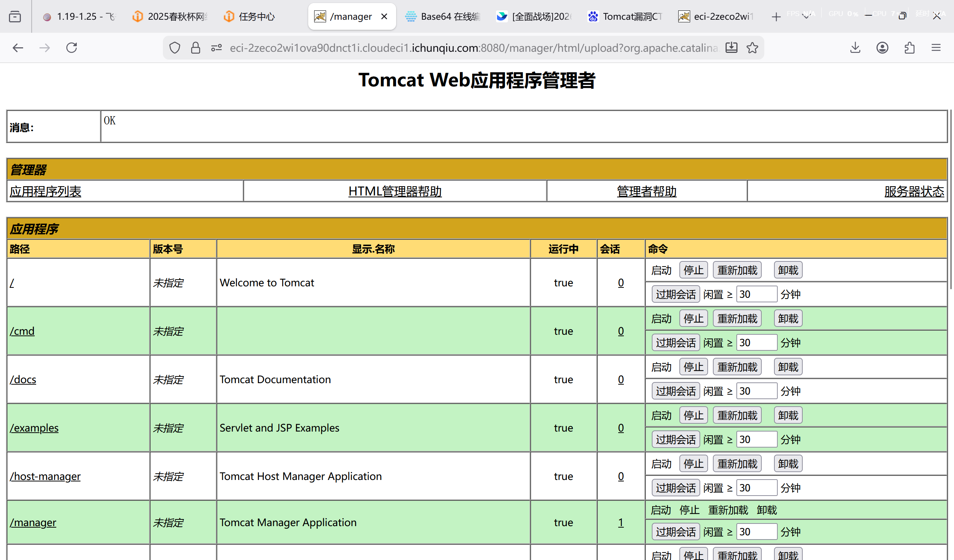Click the page vertical scrollbar
This screenshot has height=560, width=954.
click(951, 200)
